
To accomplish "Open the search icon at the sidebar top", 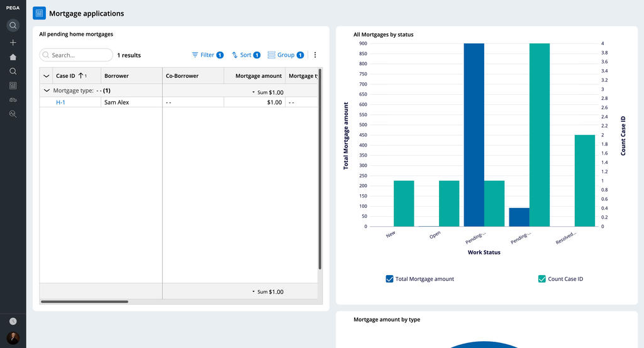I will 13,26.
